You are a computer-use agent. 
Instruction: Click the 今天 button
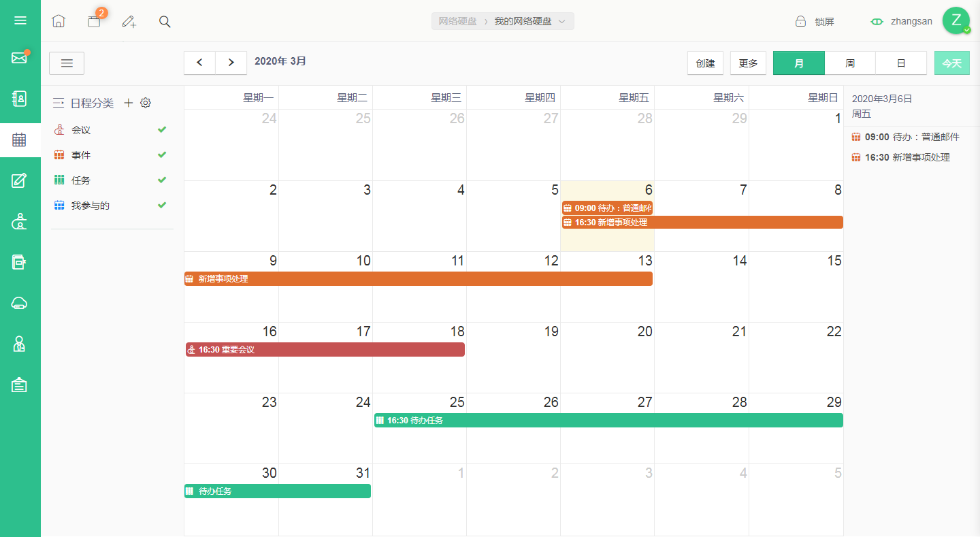(951, 63)
